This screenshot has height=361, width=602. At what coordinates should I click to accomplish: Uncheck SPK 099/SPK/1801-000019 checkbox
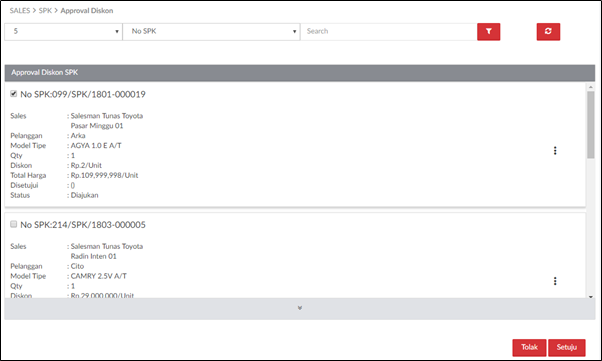tap(13, 94)
